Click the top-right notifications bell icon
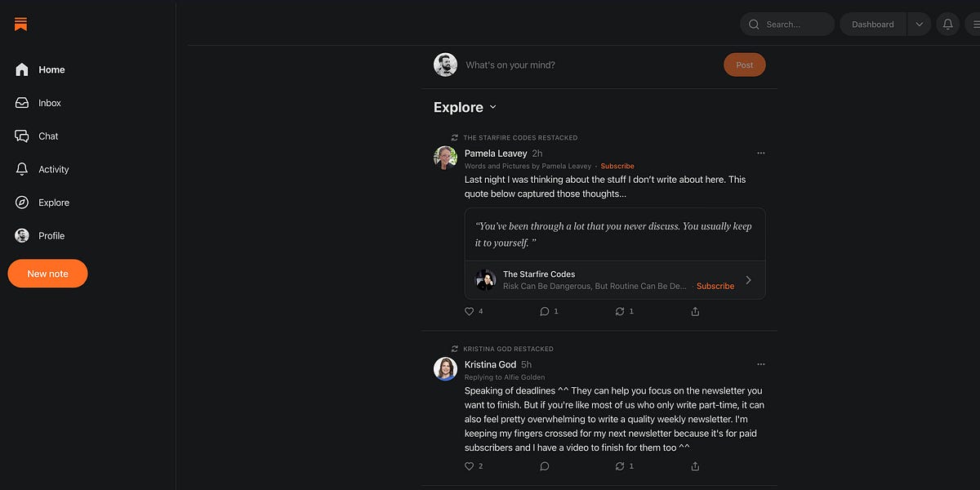 (x=947, y=24)
